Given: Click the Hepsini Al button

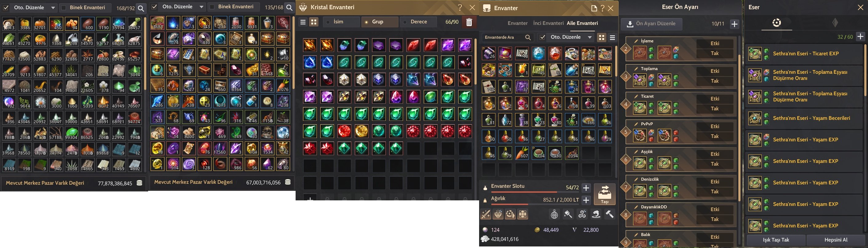Looking at the screenshot, I should click(x=836, y=240).
